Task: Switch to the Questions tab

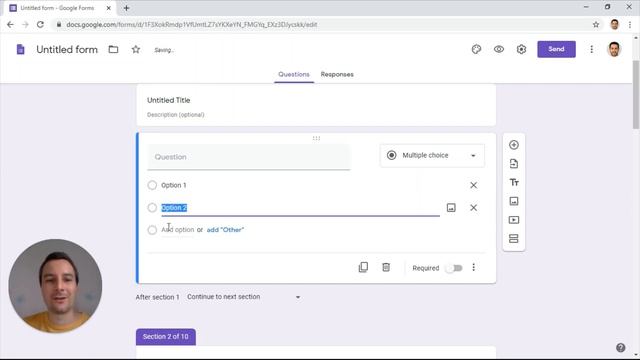Action: click(294, 74)
